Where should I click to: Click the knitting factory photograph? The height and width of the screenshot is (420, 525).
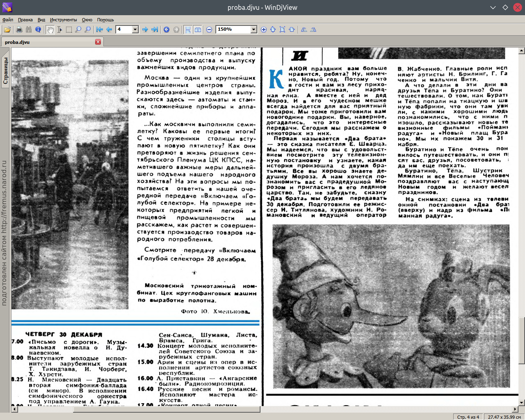click(70, 185)
